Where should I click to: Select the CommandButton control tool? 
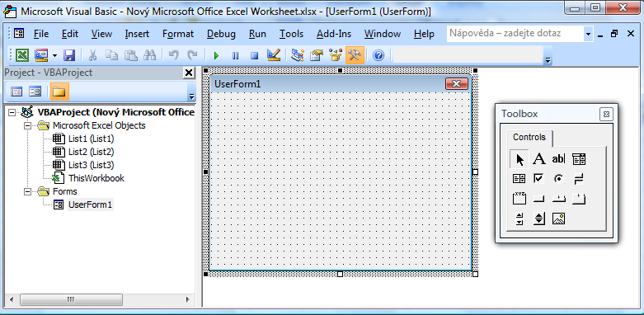pos(538,199)
